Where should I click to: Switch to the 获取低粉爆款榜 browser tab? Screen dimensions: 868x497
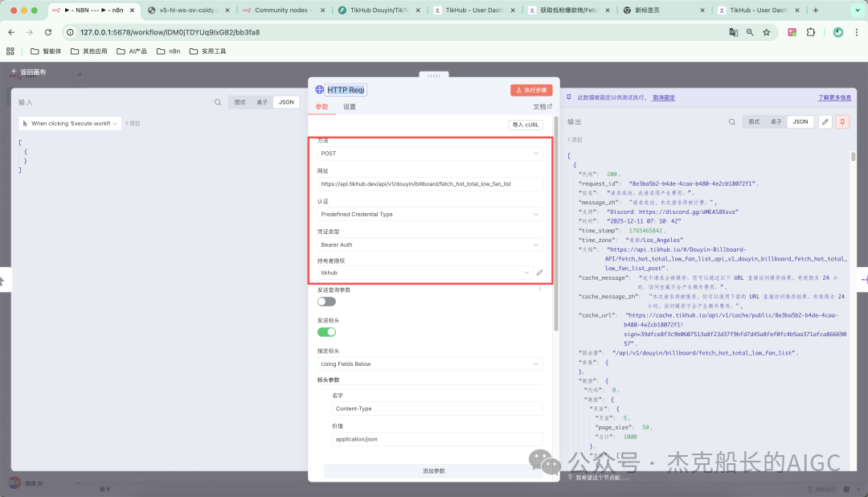tap(568, 10)
